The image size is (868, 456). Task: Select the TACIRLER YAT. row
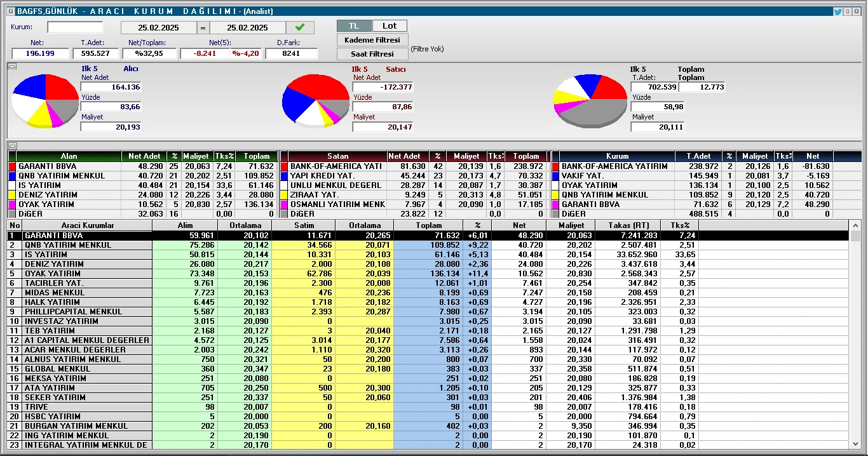[x=429, y=283]
